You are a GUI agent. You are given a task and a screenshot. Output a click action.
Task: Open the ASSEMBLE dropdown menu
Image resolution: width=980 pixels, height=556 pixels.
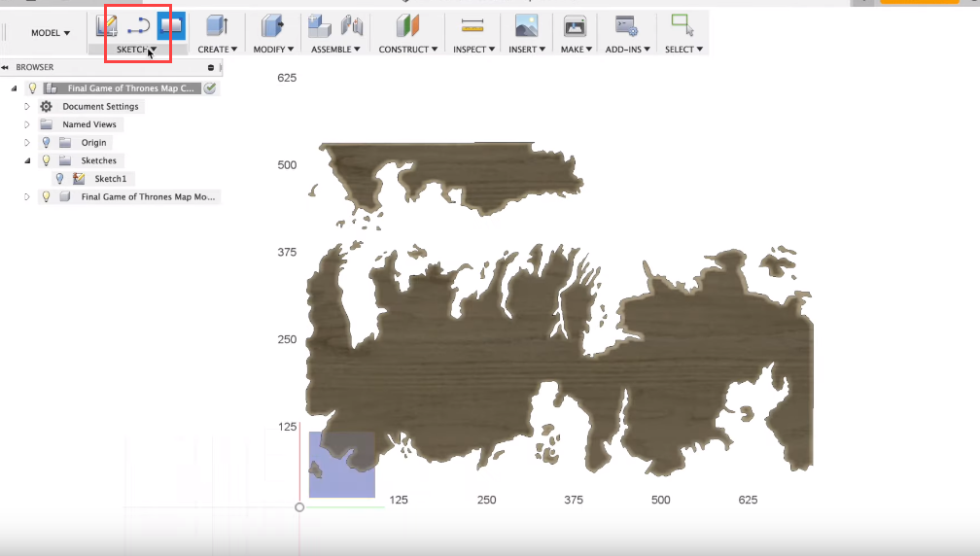pyautogui.click(x=335, y=49)
